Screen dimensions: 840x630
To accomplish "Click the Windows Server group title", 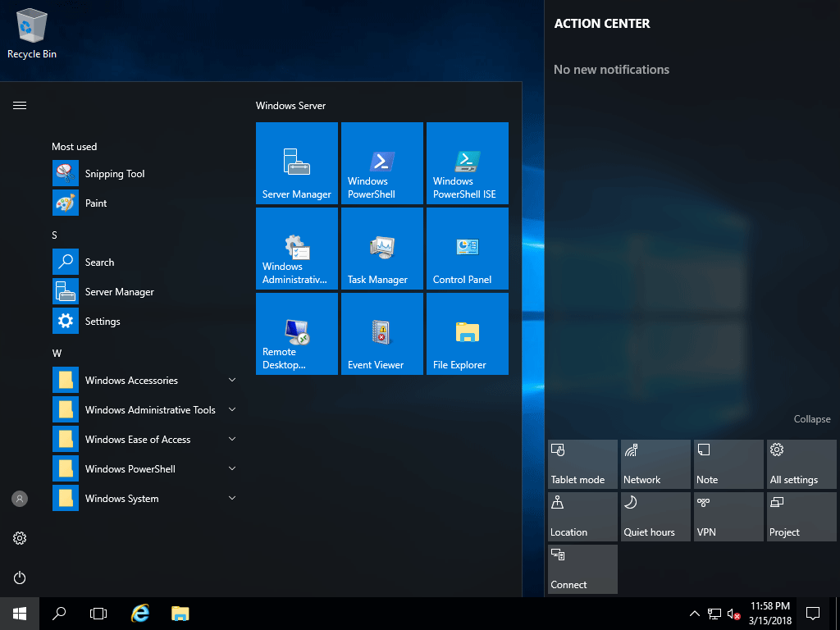I will click(x=290, y=106).
